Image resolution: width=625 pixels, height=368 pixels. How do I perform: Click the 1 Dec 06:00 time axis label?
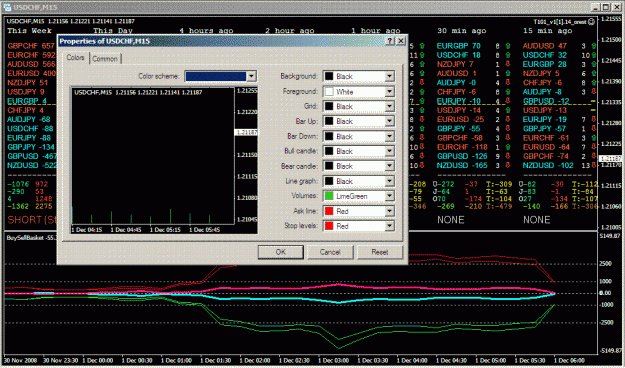pos(570,360)
